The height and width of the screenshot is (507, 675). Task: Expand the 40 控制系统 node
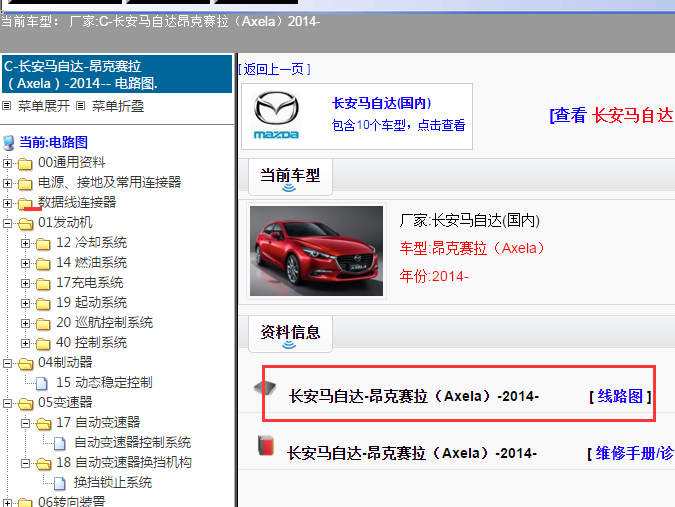(25, 343)
